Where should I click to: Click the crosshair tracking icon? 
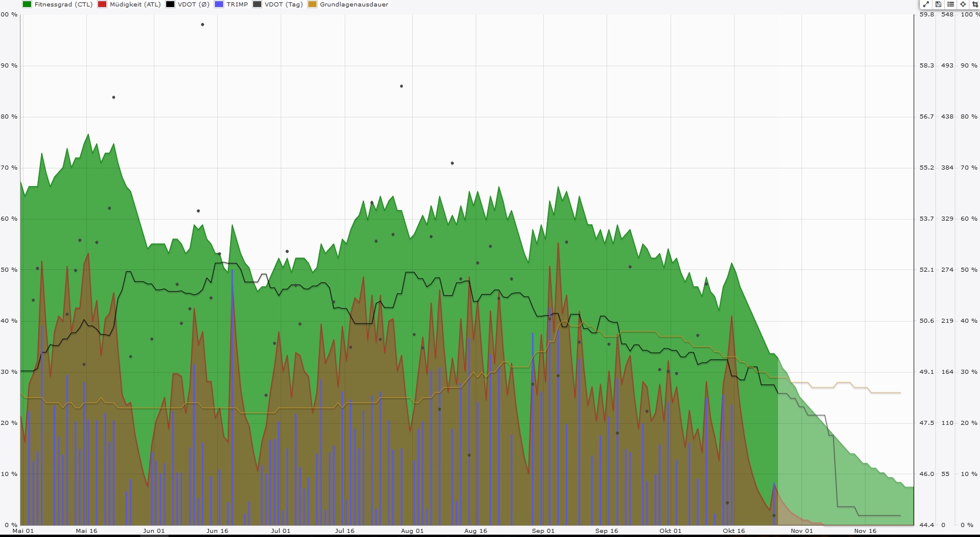(x=963, y=4)
